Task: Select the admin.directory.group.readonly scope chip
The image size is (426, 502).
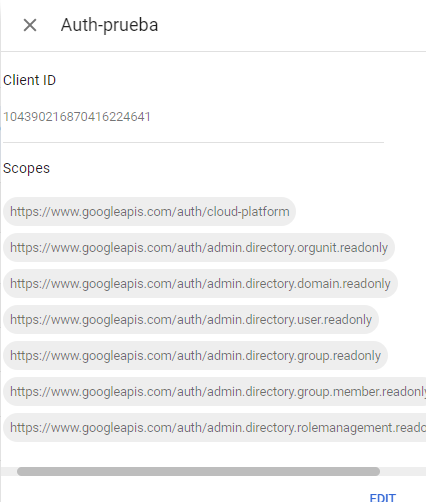Action: [195, 356]
